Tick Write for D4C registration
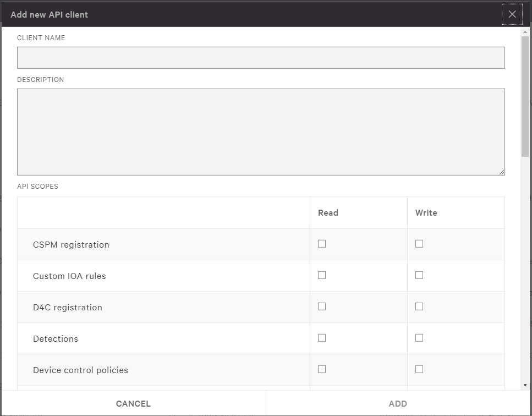This screenshot has height=416, width=532. click(x=419, y=306)
